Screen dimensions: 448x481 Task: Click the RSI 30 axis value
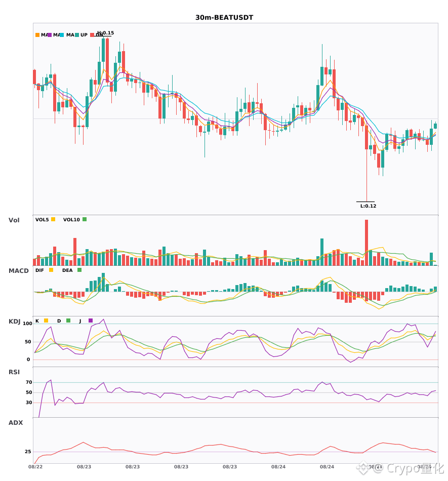point(29,403)
